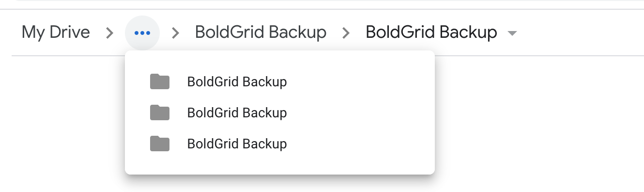The width and height of the screenshot is (644, 192).
Task: Click the chevron right after My Drive
Action: pos(110,33)
